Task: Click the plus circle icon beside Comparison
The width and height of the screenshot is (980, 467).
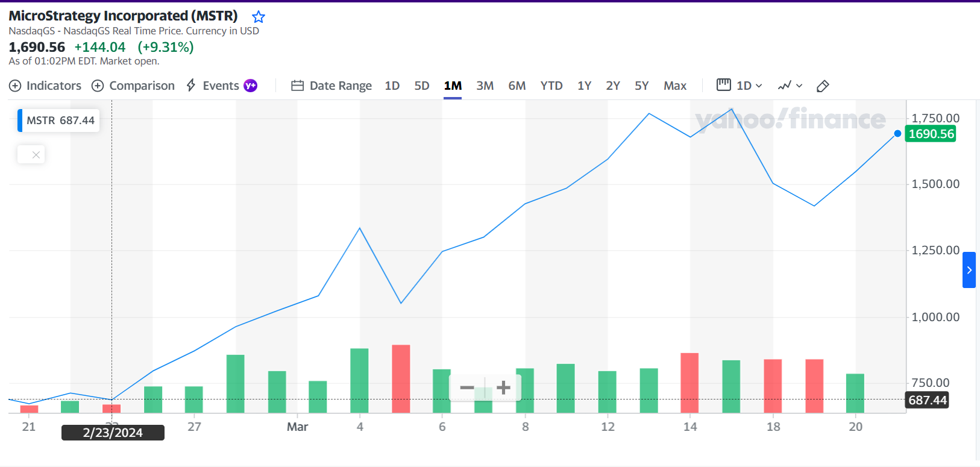Action: [x=98, y=86]
